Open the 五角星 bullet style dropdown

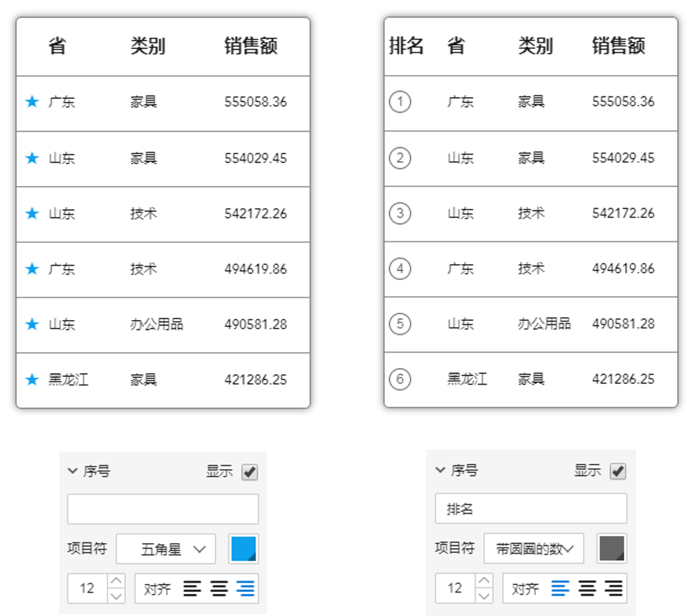pos(166,549)
